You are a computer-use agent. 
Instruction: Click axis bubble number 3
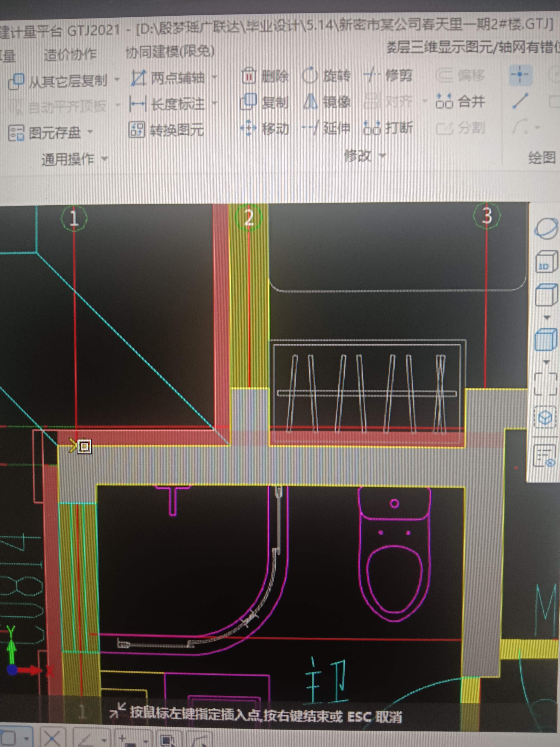point(487,215)
